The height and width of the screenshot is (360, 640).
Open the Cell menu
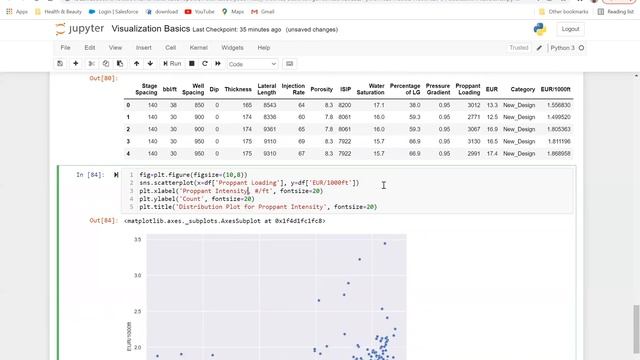point(171,48)
